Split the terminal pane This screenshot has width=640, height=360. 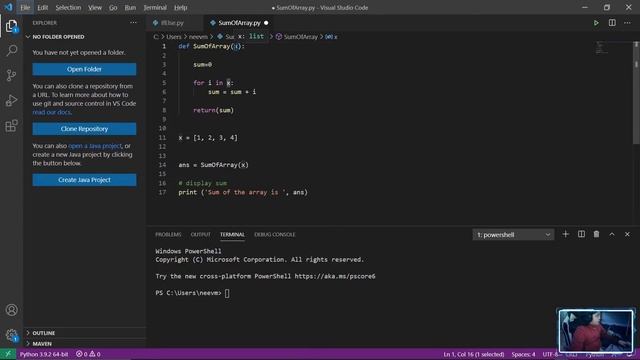(581, 234)
